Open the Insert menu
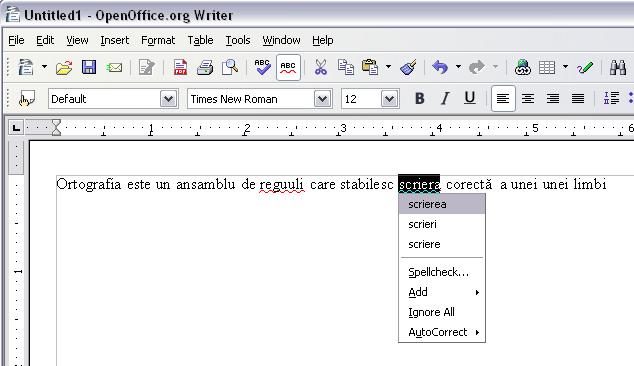 114,40
